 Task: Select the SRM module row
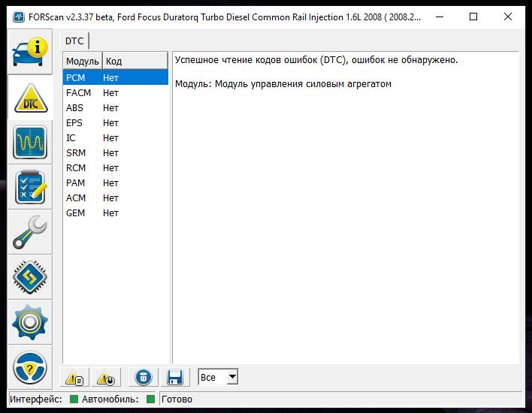(x=116, y=153)
